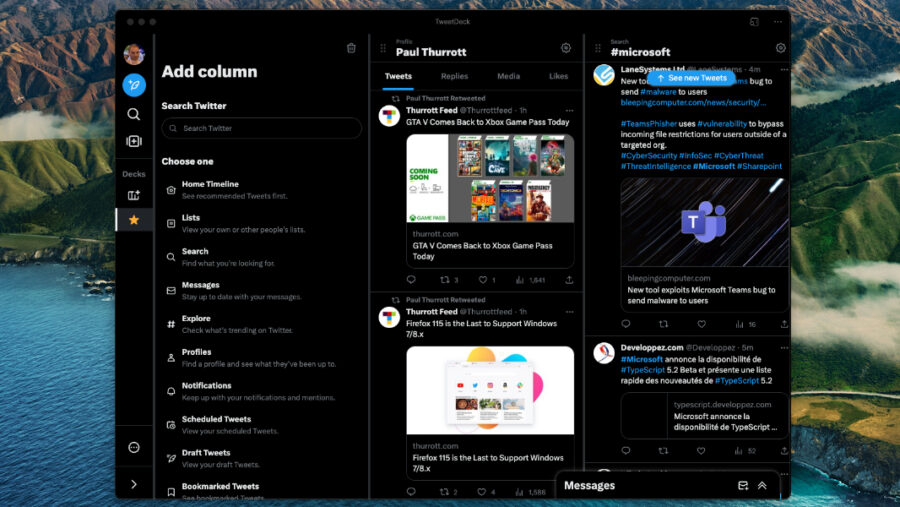Click See new Tweets button
The height and width of the screenshot is (507, 900).
click(x=692, y=78)
